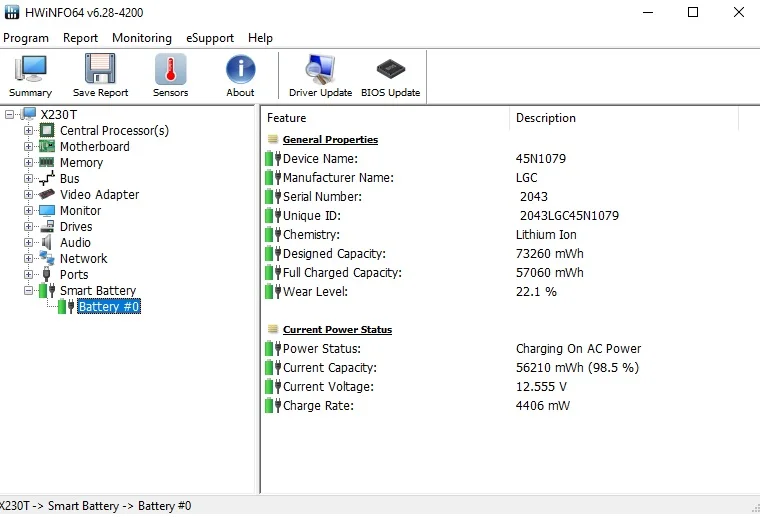
Task: Expand the Video Adapter node
Action: click(28, 195)
